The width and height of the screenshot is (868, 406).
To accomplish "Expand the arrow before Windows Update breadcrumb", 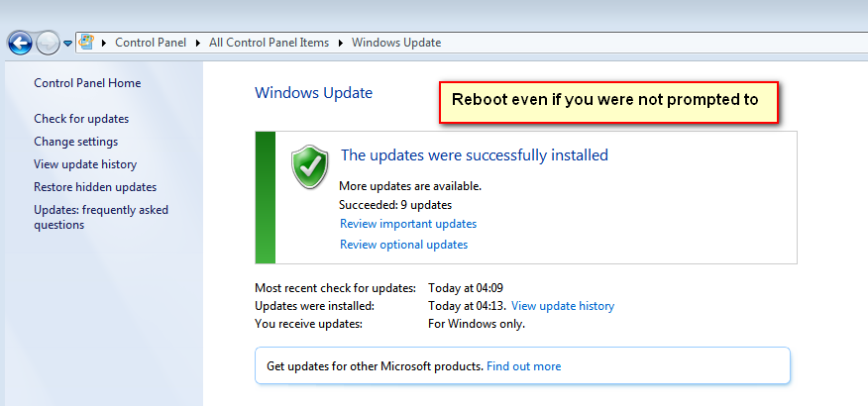I will click(341, 44).
